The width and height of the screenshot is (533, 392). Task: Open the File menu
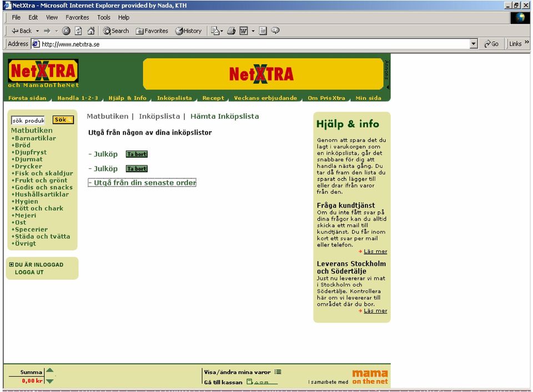(x=16, y=17)
